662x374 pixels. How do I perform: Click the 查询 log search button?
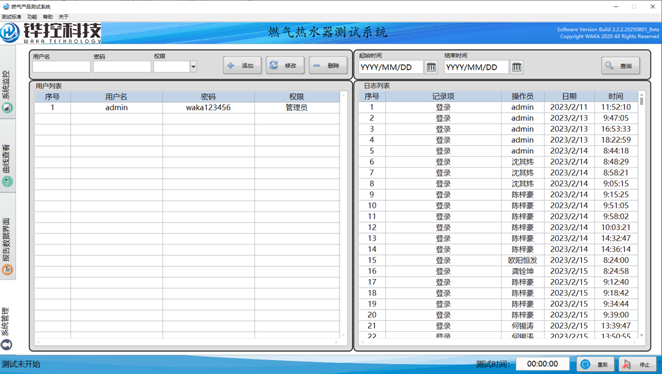click(x=620, y=66)
